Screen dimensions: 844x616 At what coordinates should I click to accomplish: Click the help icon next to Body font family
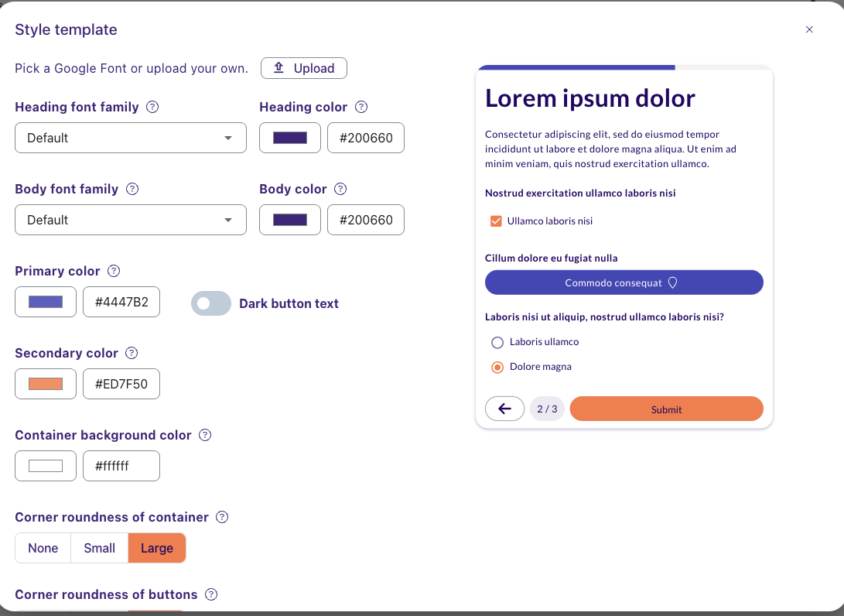pyautogui.click(x=132, y=189)
